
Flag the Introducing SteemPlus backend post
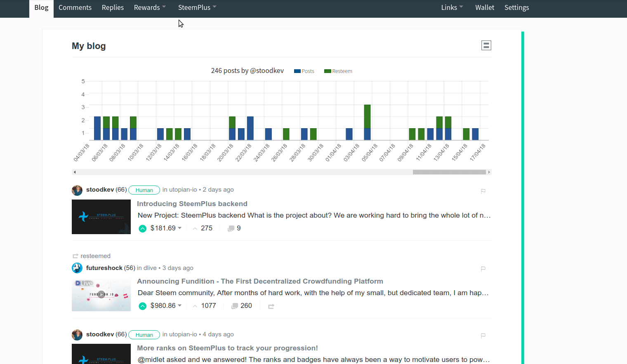point(483,191)
